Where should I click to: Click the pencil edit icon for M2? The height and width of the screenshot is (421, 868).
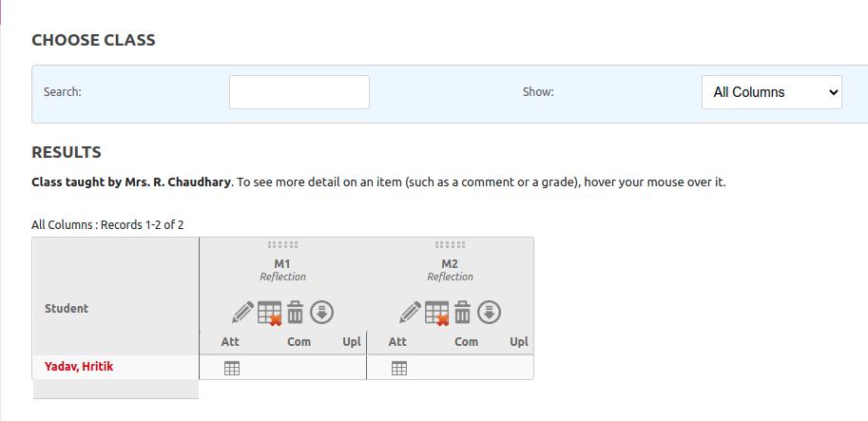410,312
